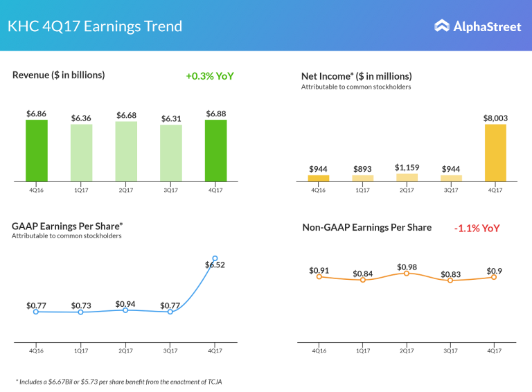Screen dimensions: 532x392
Task: Click the TCJA footnote text at the bottom
Action: 118,381
